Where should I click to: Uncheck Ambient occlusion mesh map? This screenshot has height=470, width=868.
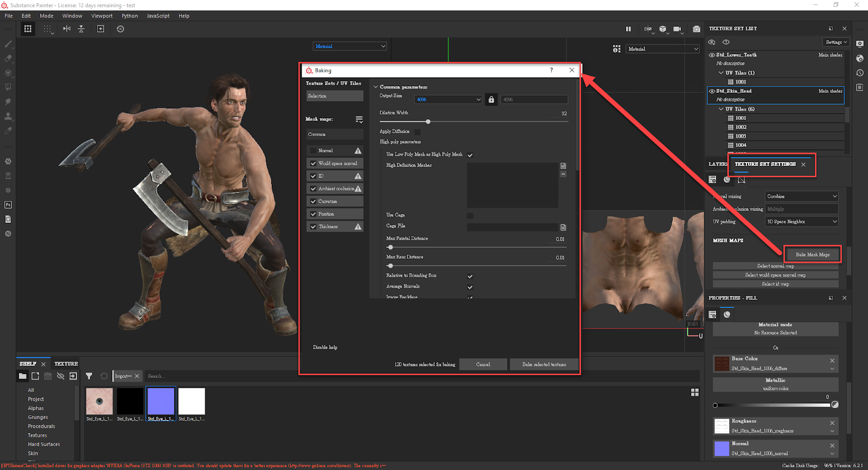313,189
